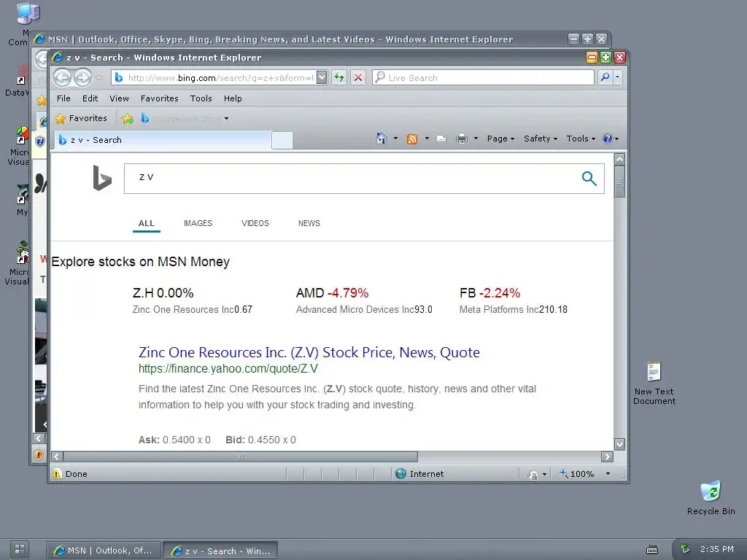Open the search provider dropdown arrow
747x560 pixels.
(618, 77)
